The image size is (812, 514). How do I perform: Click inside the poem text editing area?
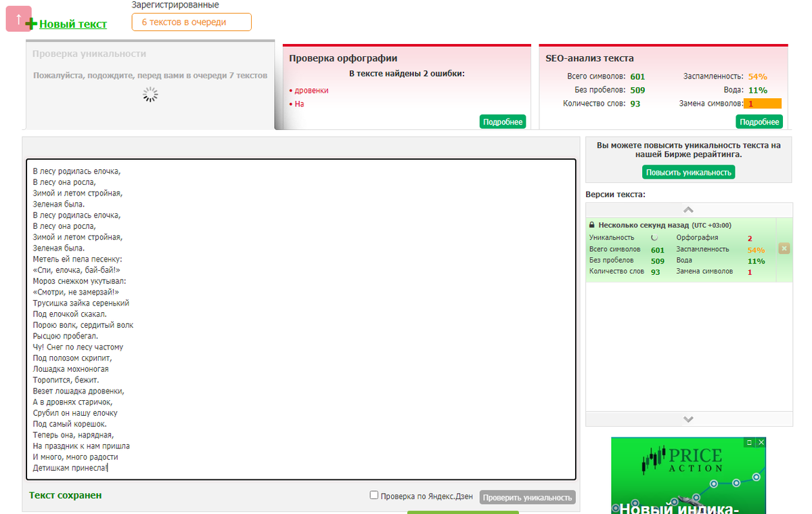coord(301,320)
